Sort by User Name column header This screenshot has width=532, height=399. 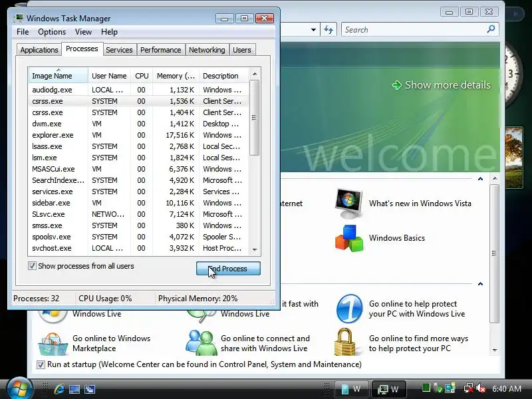[109, 76]
